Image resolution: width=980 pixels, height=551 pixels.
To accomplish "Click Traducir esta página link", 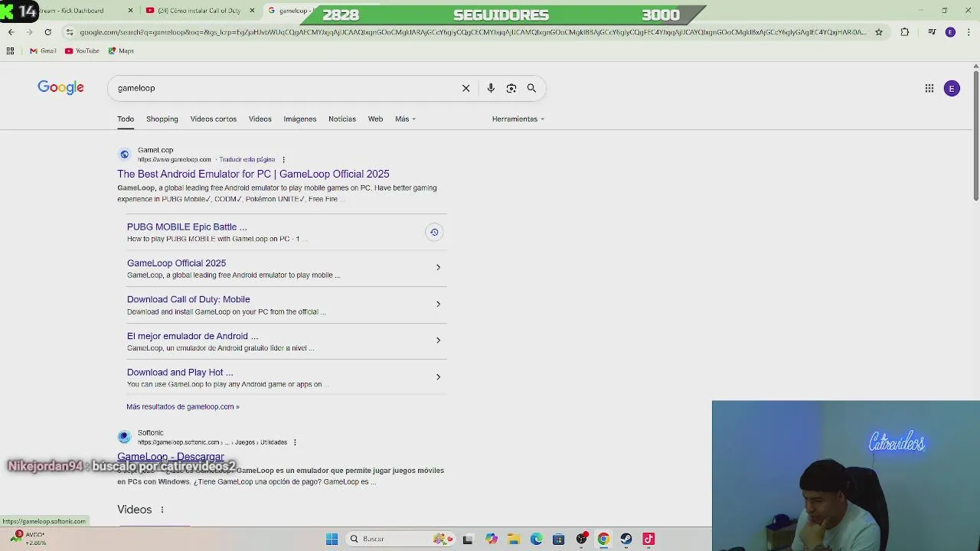I will click(x=247, y=160).
